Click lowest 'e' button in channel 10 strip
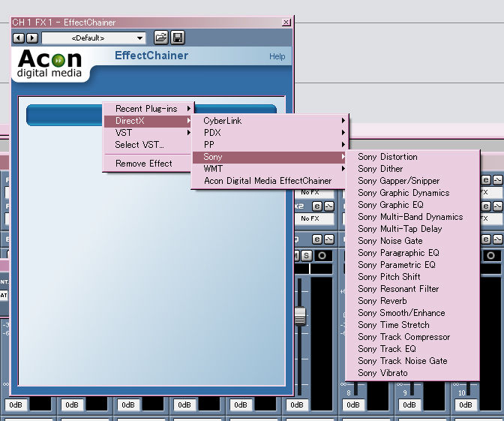 (486, 239)
